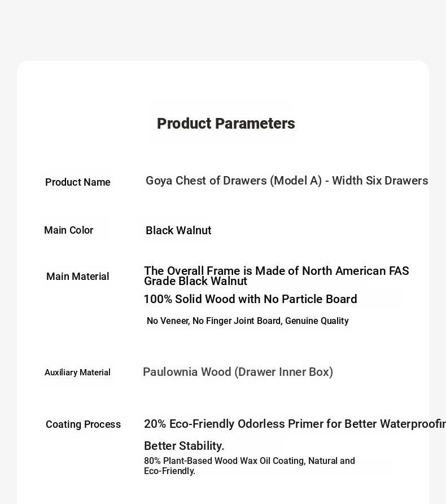Click the word "Paulownia" in the auxiliary material
The width and height of the screenshot is (446, 504).
point(170,372)
